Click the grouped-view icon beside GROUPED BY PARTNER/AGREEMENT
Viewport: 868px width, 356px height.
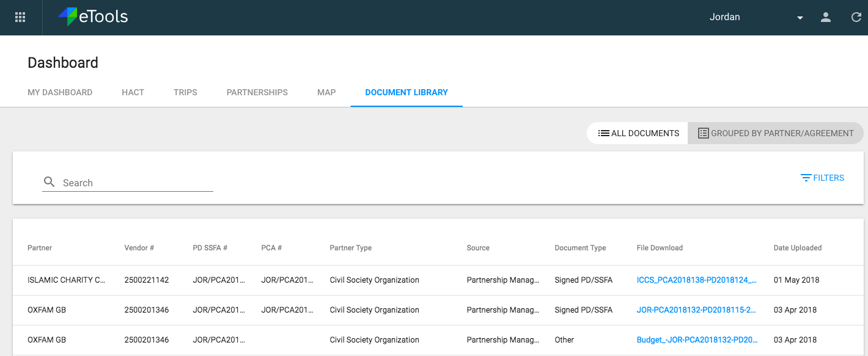pos(703,133)
